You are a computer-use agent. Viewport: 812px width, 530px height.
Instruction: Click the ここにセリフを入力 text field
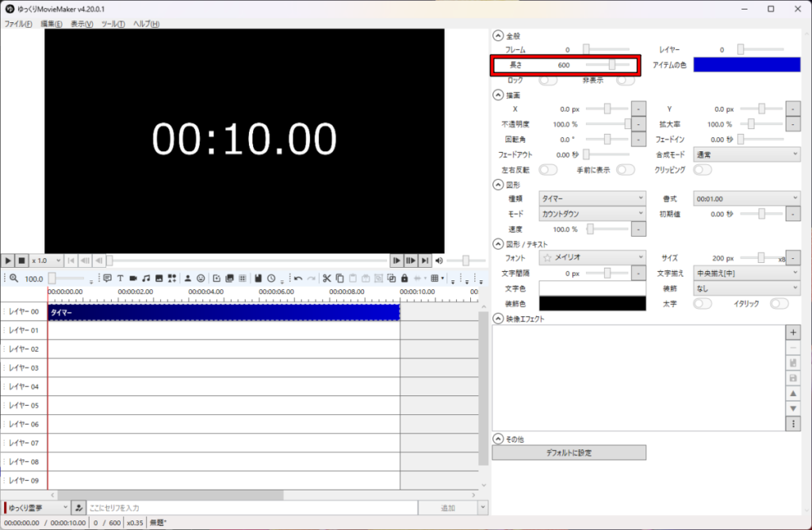[252, 508]
